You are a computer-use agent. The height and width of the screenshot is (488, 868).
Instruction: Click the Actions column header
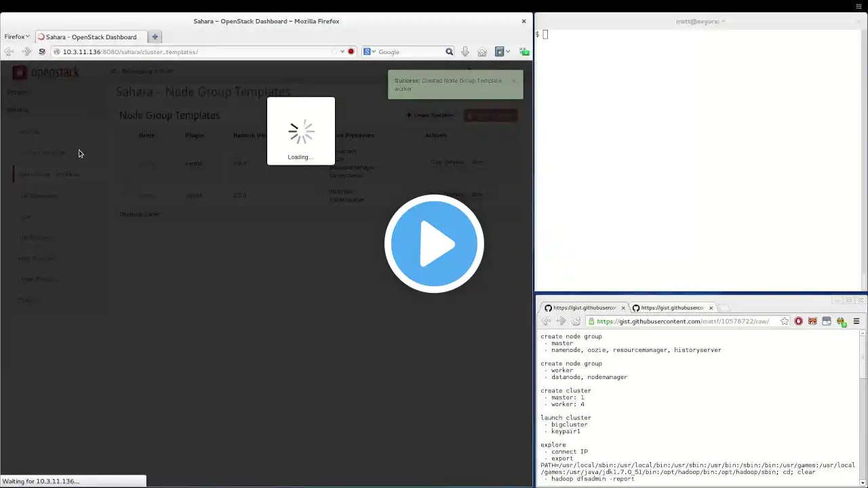pos(435,135)
